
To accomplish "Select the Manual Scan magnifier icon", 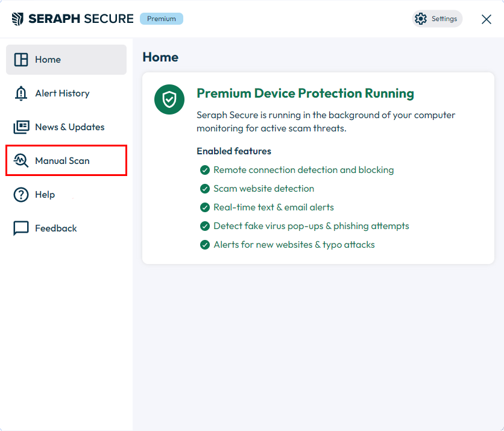I will 21,161.
